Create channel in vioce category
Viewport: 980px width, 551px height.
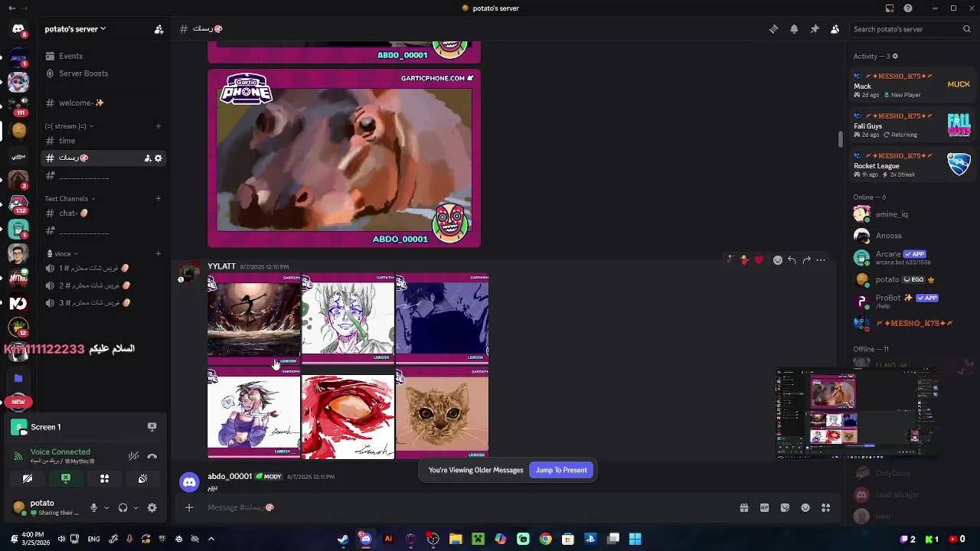pos(158,254)
